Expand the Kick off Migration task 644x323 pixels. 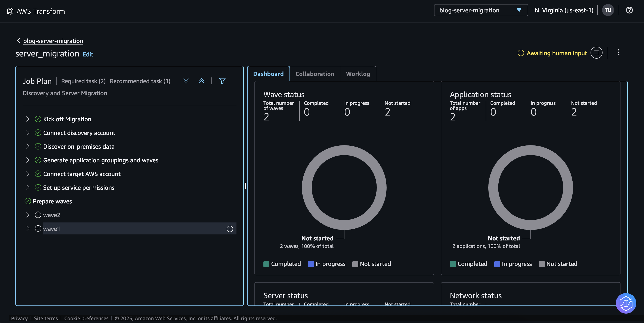coord(28,119)
